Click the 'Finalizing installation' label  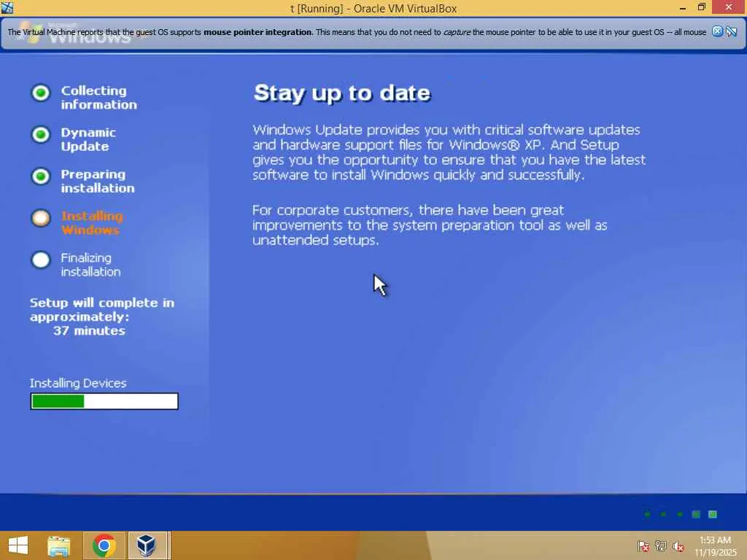[90, 265]
